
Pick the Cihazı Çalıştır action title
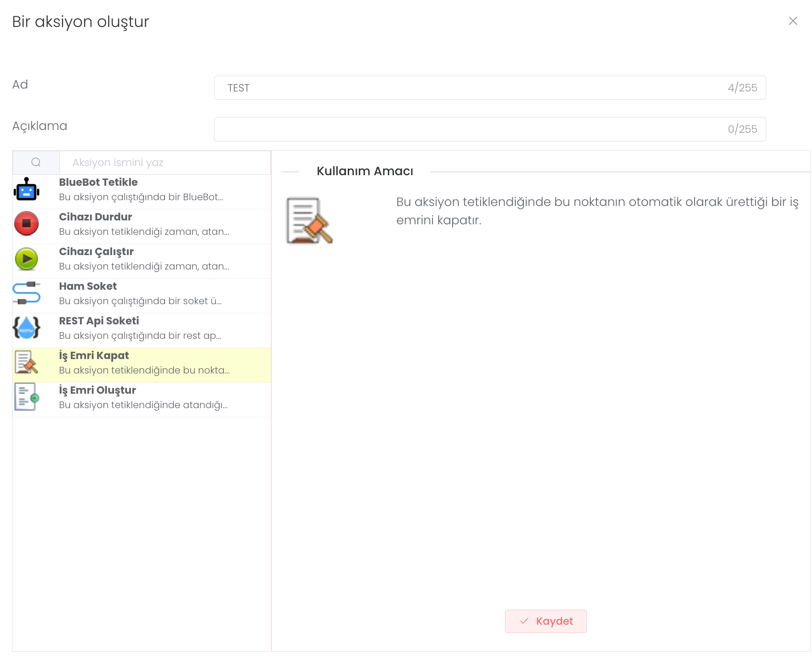click(96, 252)
